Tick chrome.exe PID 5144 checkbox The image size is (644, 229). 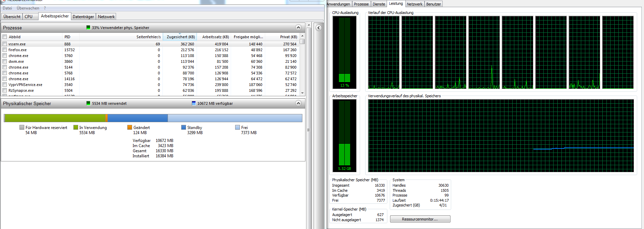[5, 67]
